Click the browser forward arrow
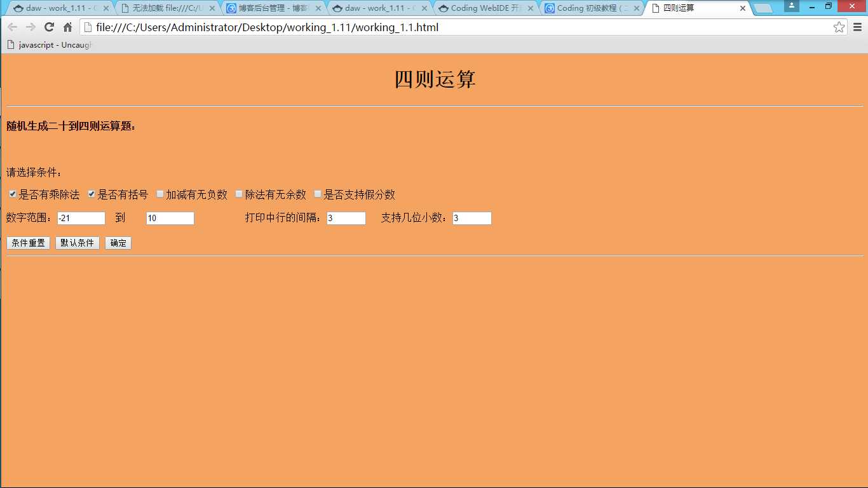Screen dimensions: 868x488 [31, 27]
